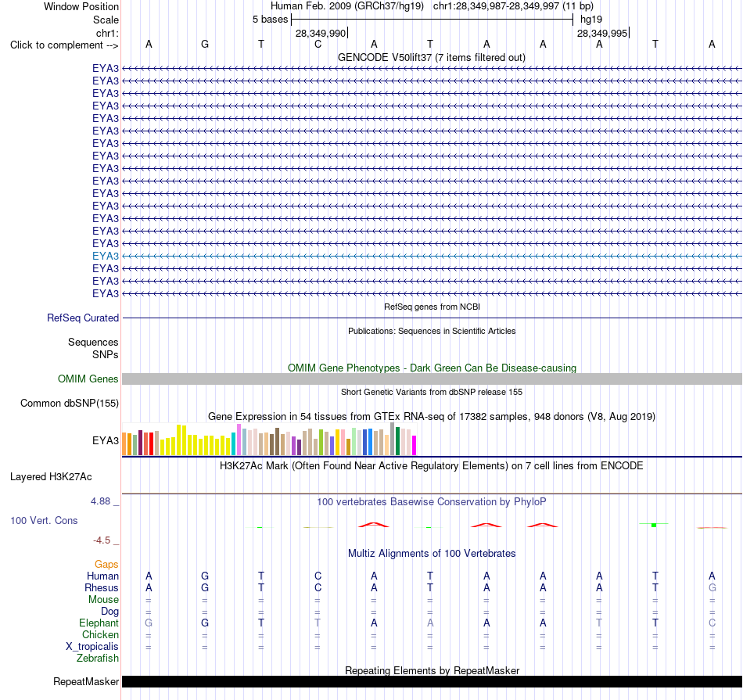The image size is (743, 700).
Task: Open the OMIM Gene Phenotypes track title
Action: 432,368
